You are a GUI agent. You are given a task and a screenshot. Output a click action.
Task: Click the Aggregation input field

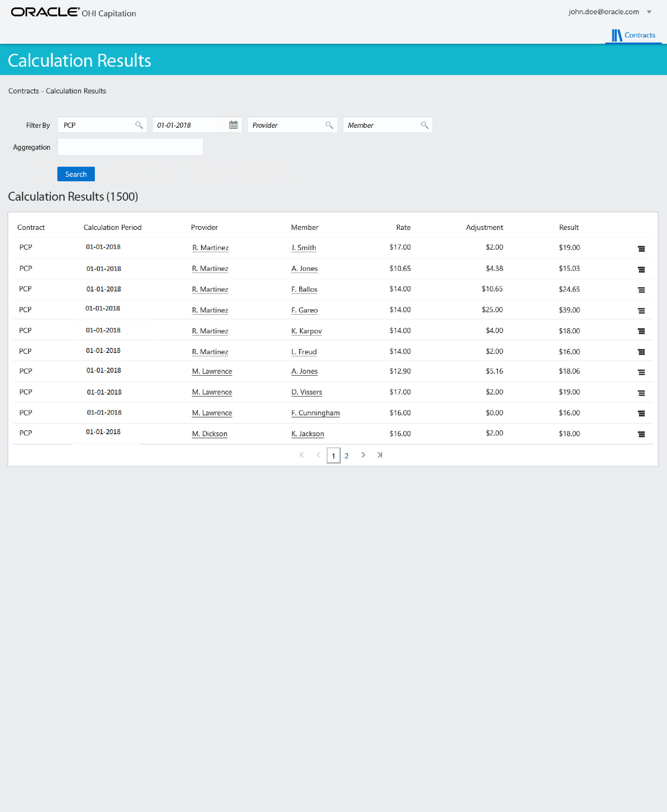point(130,147)
